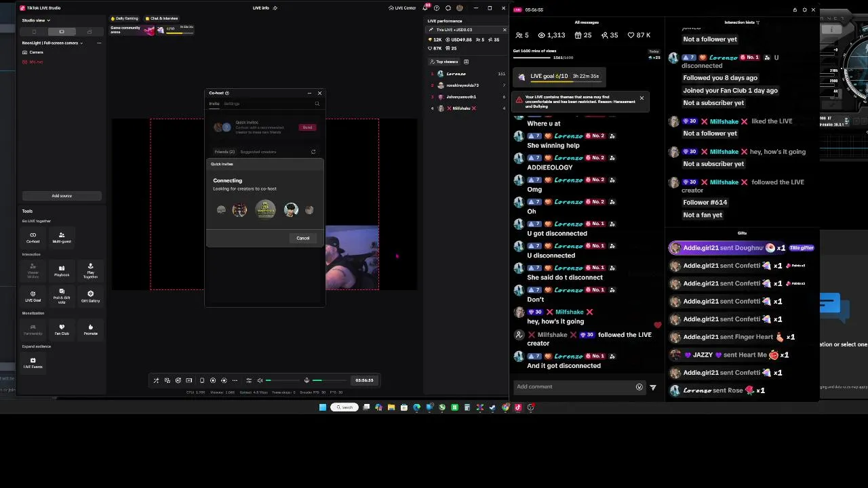Select the landscape layout view
Screen dimensions: 868x488
pyautogui.click(x=62, y=32)
